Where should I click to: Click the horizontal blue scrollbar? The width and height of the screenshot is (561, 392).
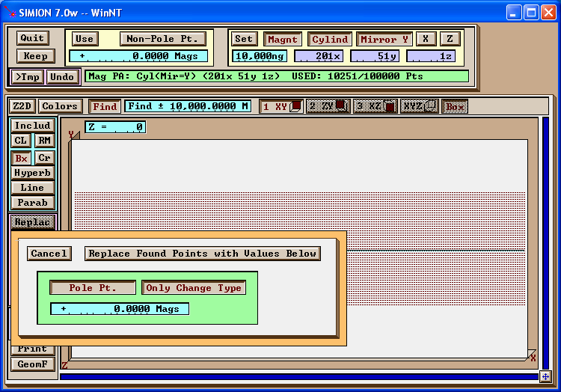(x=300, y=376)
